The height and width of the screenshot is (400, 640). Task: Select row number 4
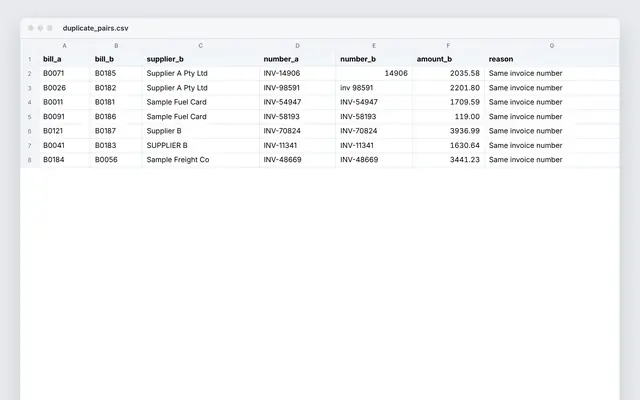click(29, 102)
